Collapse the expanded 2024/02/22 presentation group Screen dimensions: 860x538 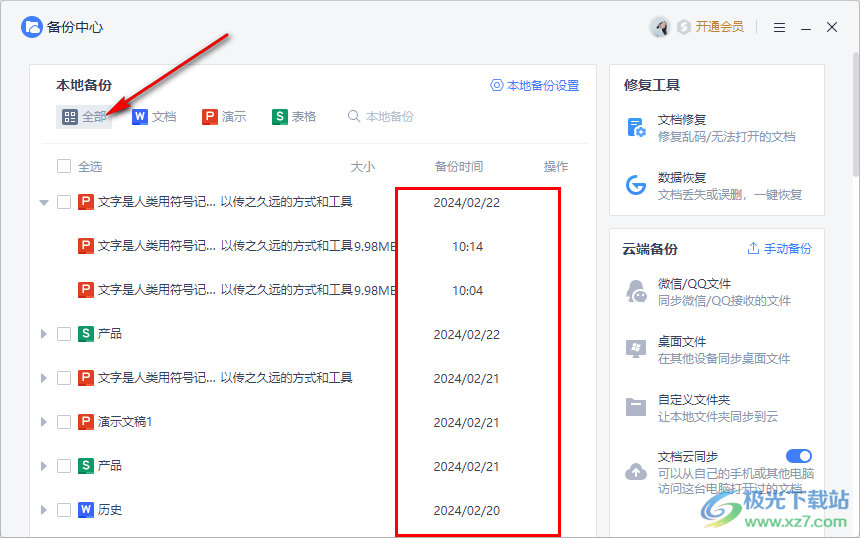(x=44, y=202)
